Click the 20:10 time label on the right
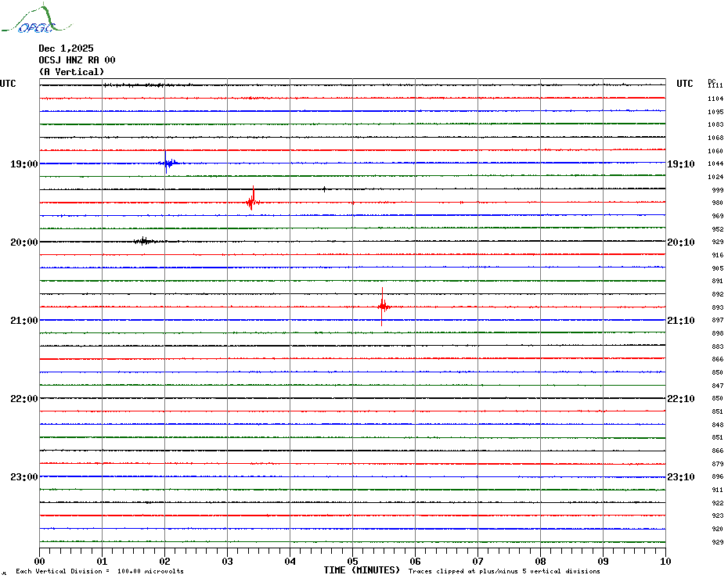 pos(680,242)
